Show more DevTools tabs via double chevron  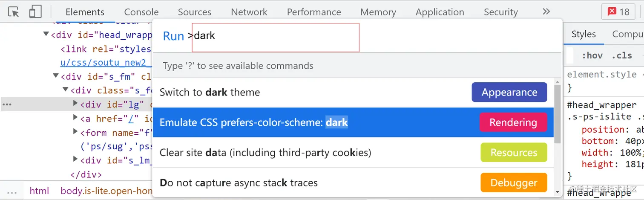[x=546, y=12]
